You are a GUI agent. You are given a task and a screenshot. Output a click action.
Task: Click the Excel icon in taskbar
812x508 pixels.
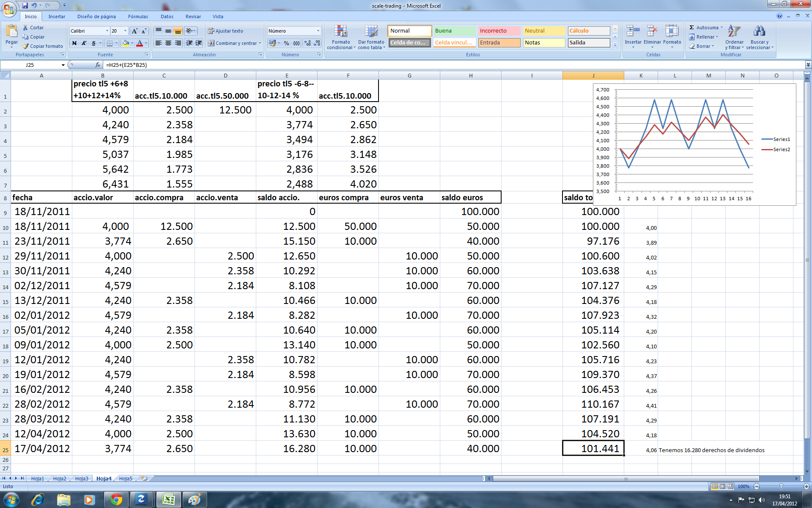(168, 500)
